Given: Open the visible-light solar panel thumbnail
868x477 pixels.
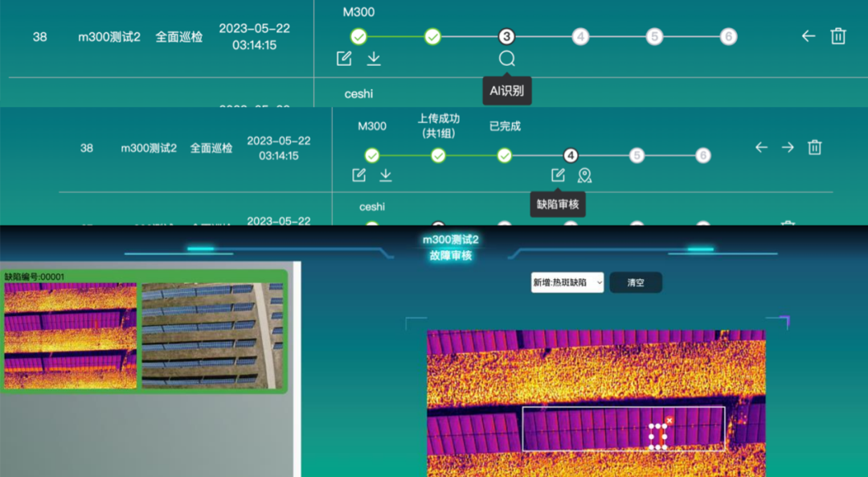Looking at the screenshot, I should pyautogui.click(x=212, y=335).
